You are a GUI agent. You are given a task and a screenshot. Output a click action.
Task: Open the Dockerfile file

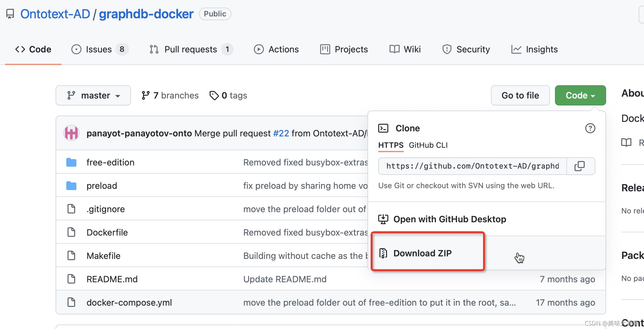click(107, 232)
